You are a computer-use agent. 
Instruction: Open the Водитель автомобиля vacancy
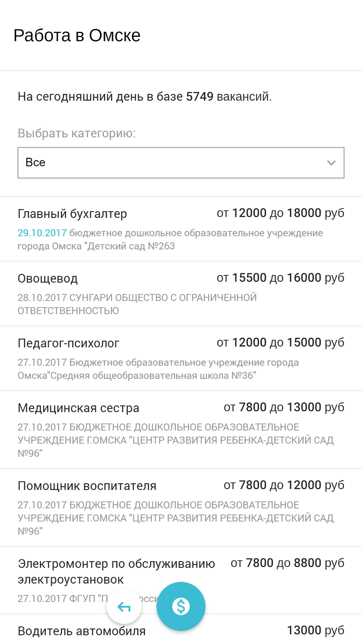181,630
